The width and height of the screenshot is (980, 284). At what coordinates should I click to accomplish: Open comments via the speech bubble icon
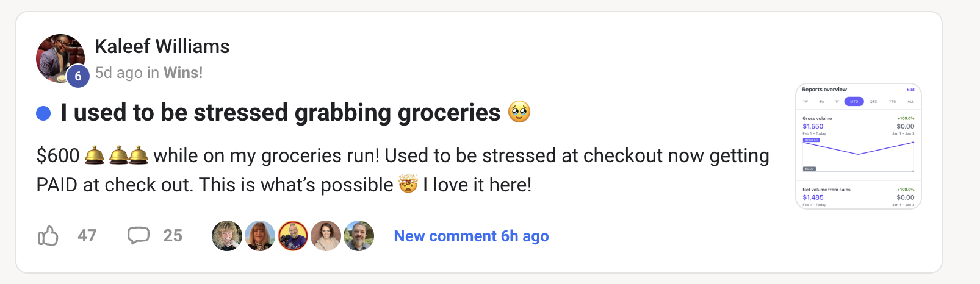138,235
